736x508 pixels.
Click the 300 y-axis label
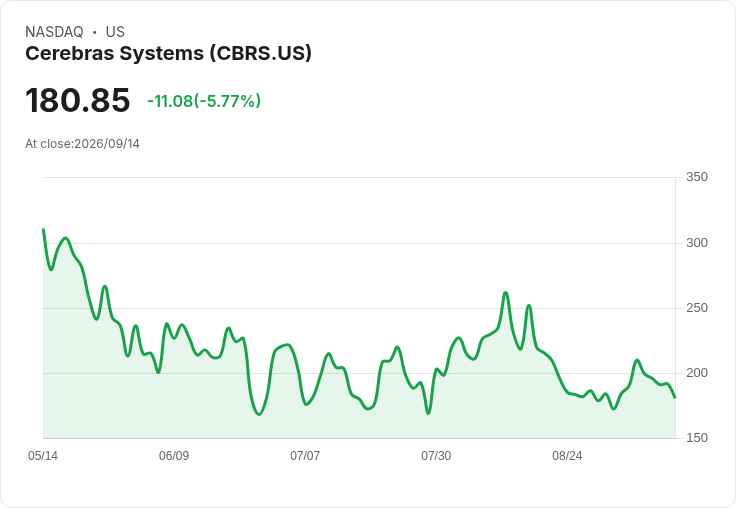point(697,243)
